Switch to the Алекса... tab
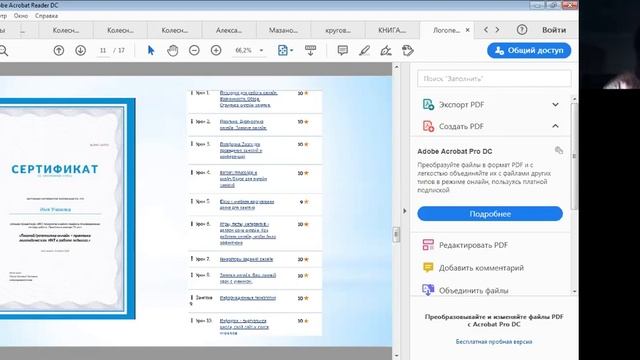 point(229,30)
